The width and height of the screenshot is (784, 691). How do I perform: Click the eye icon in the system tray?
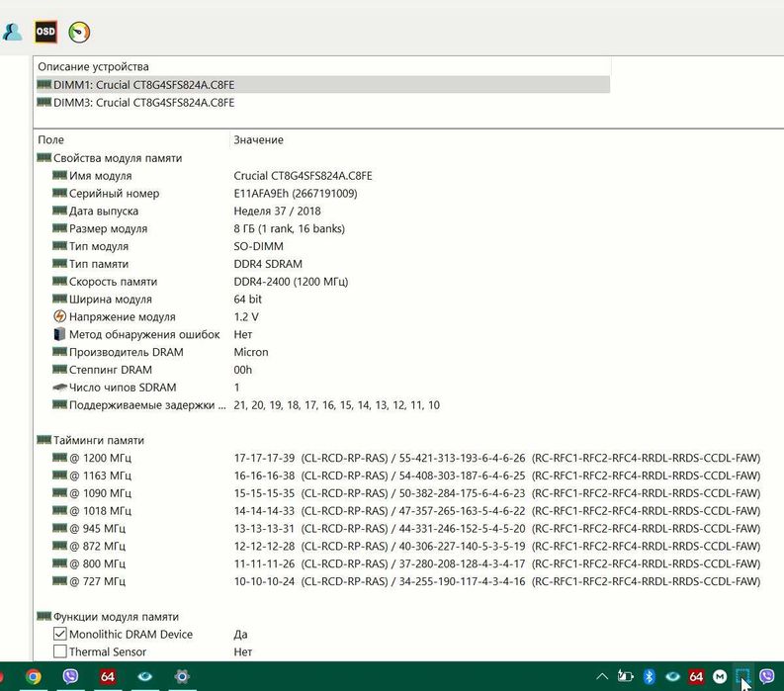pyautogui.click(x=673, y=676)
